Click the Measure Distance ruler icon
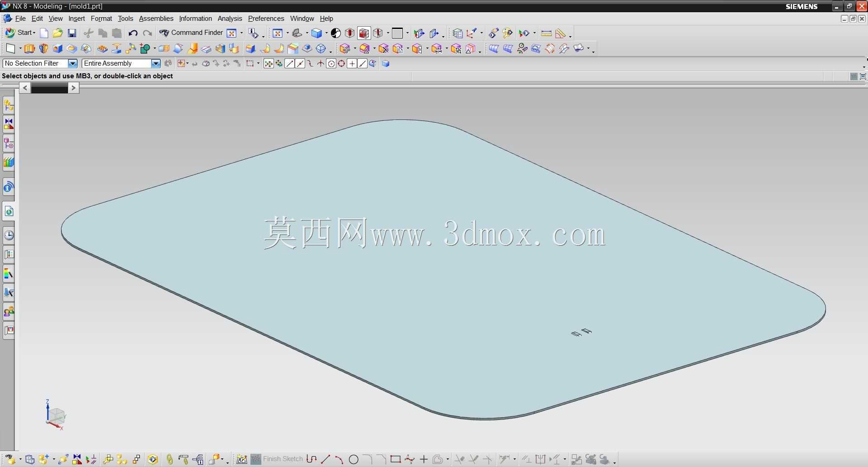This screenshot has height=467, width=868. click(546, 33)
